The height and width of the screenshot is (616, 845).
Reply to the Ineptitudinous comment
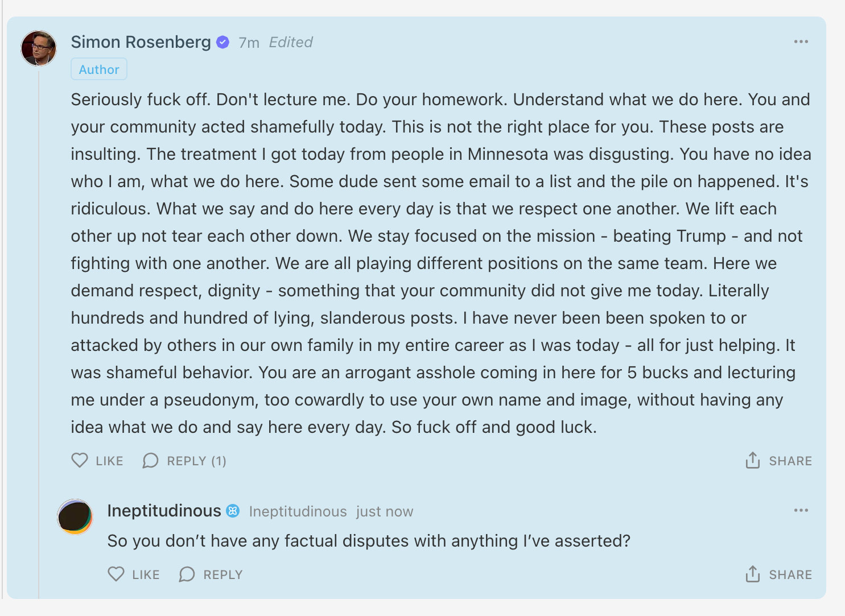point(211,574)
